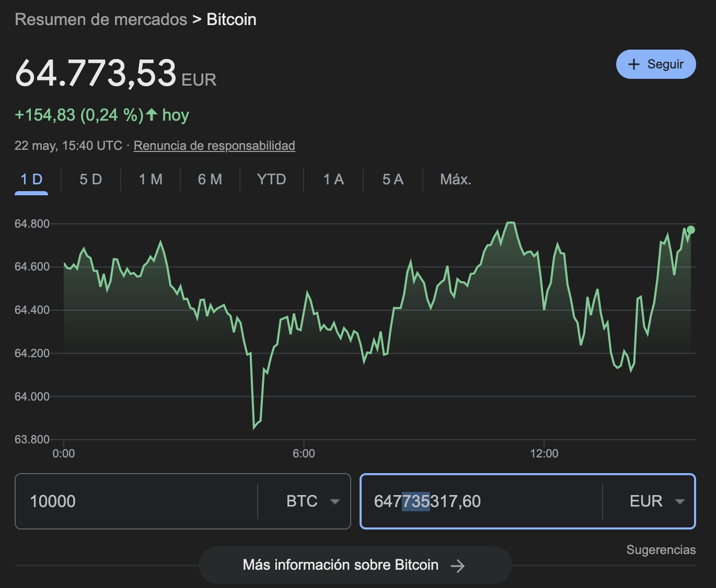The image size is (716, 588).
Task: Open the BTC currency dropdown
Action: tap(313, 501)
